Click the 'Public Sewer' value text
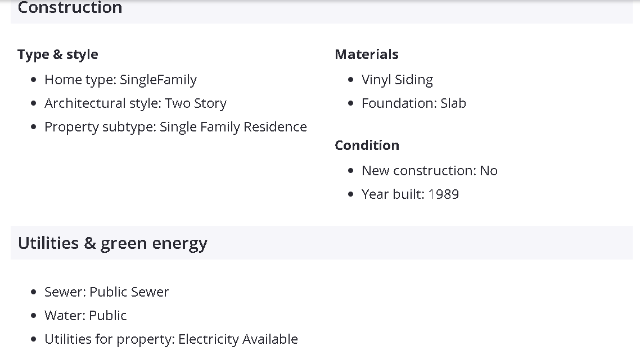The height and width of the screenshot is (364, 640). [x=129, y=292]
